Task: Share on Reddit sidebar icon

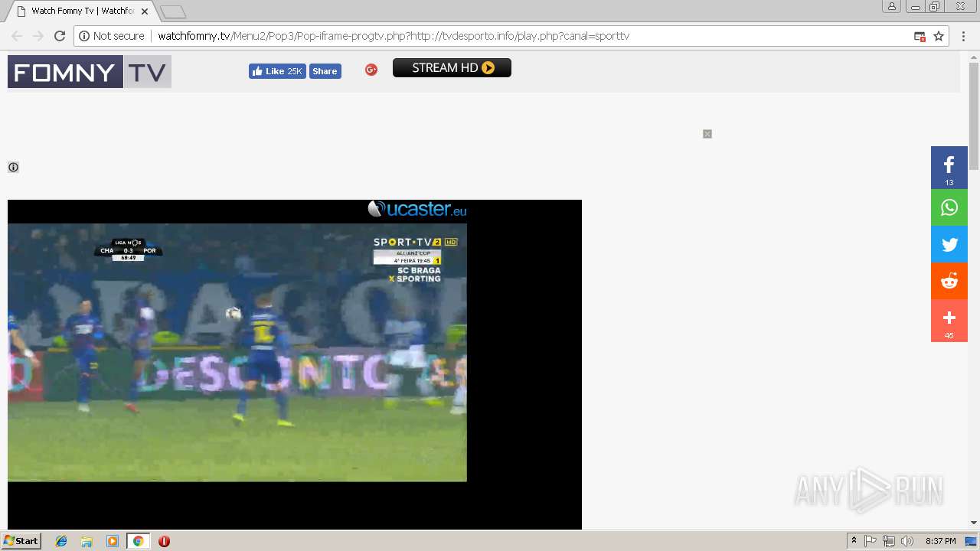Action: pyautogui.click(x=949, y=282)
